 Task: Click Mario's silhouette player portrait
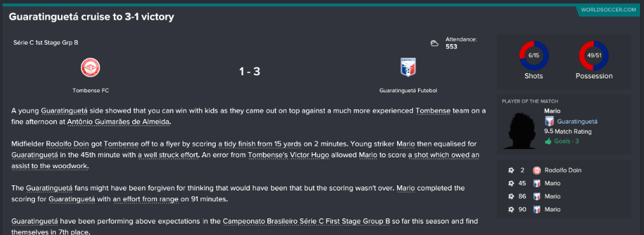pos(521,129)
